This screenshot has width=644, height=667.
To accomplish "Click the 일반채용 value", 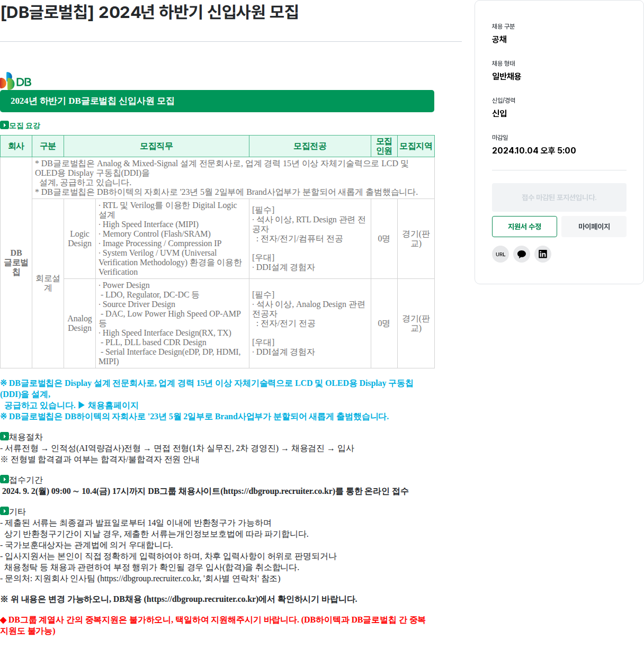I will click(507, 76).
